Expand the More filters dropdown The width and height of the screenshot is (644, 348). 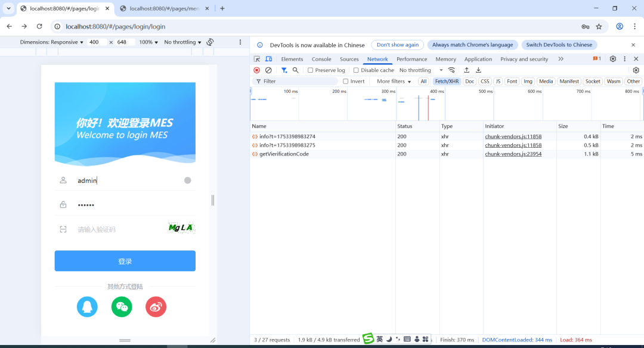394,82
